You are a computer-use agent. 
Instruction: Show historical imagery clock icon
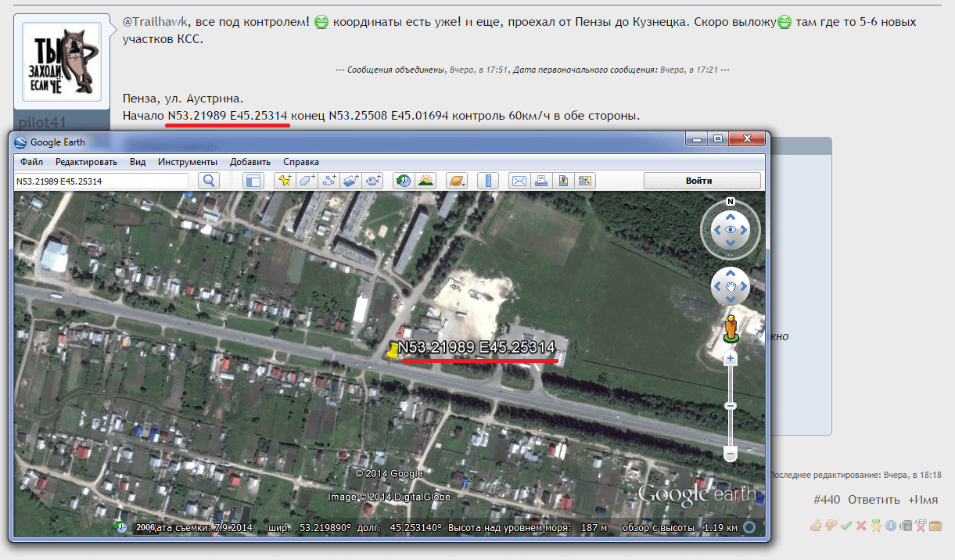[404, 181]
